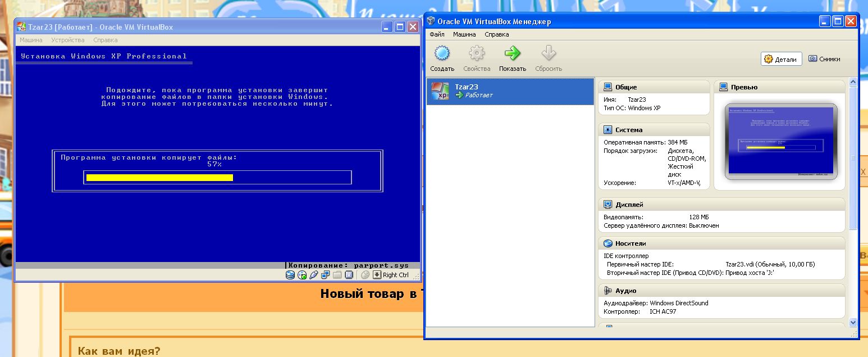Close the VirtualBox Менеджер window

point(851,21)
